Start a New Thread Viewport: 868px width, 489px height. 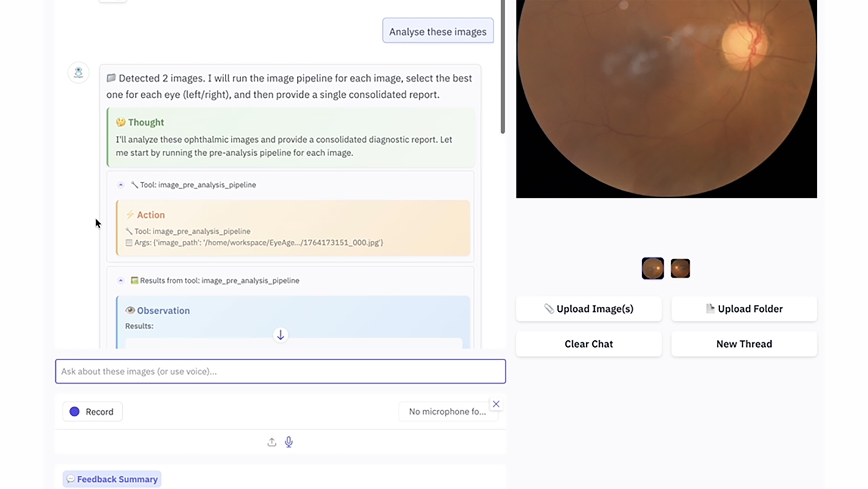point(744,344)
